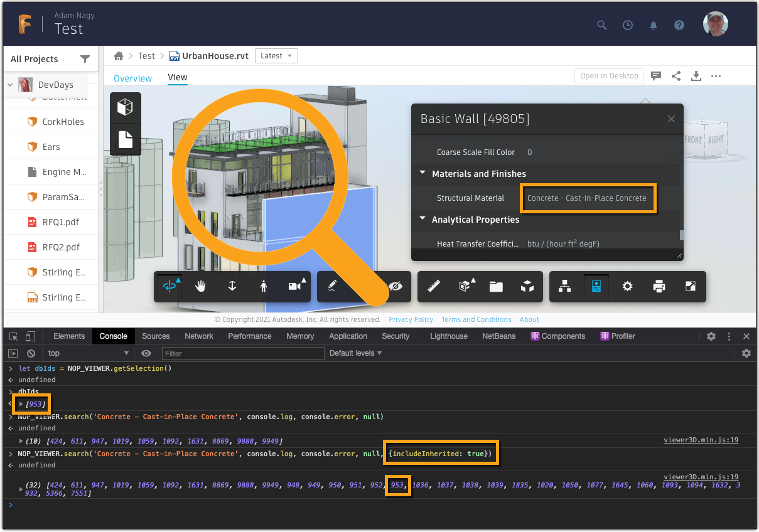This screenshot has width=759, height=532.
Task: Open the Section Analysis tool
Action: pyautogui.click(x=465, y=286)
